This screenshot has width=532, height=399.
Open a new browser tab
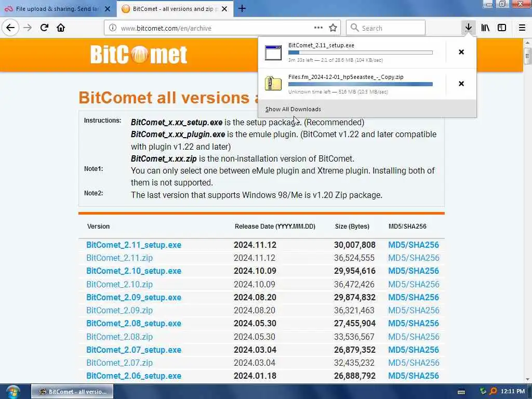pos(242,9)
